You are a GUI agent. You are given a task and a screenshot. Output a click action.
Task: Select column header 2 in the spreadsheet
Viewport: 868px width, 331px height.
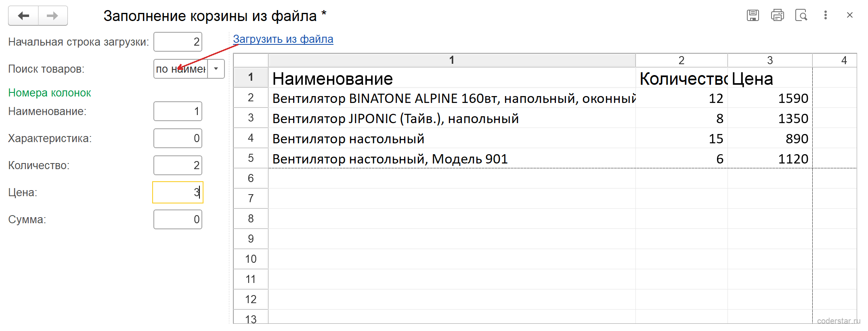click(681, 60)
